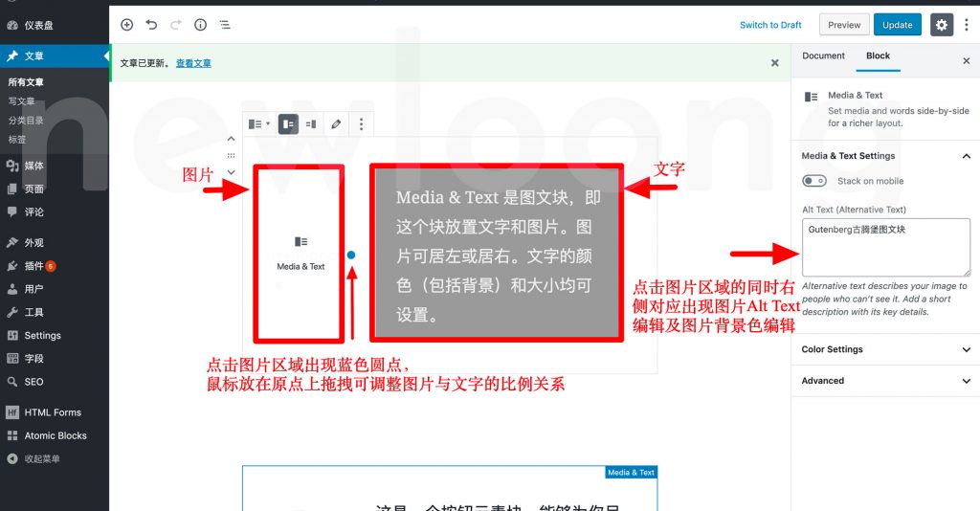
Task: Open the settings gear icon
Action: point(942,25)
